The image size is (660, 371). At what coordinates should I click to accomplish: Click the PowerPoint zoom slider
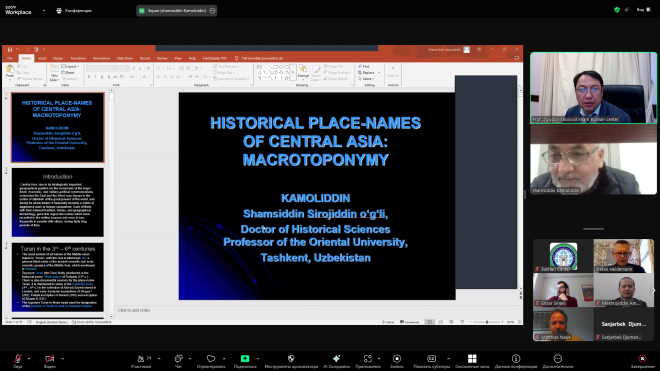487,322
